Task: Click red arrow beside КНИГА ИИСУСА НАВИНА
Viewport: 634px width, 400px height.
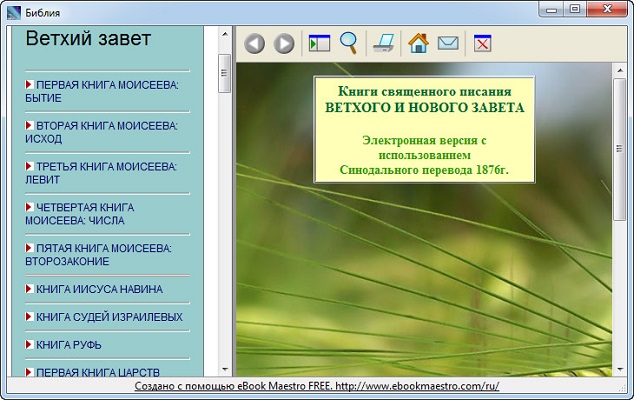Action: pos(29,288)
